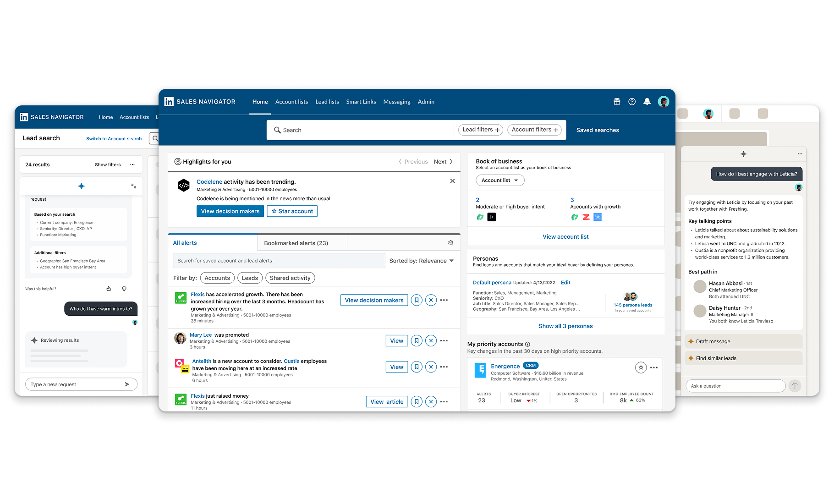This screenshot has width=834, height=504.
Task: Open Saved searches
Action: pos(598,130)
